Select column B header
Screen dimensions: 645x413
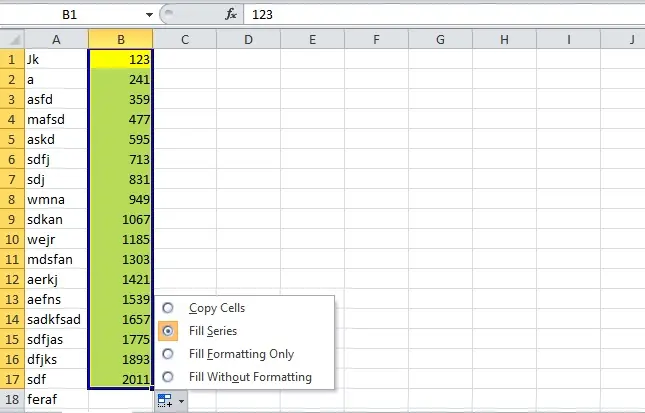[x=121, y=39]
